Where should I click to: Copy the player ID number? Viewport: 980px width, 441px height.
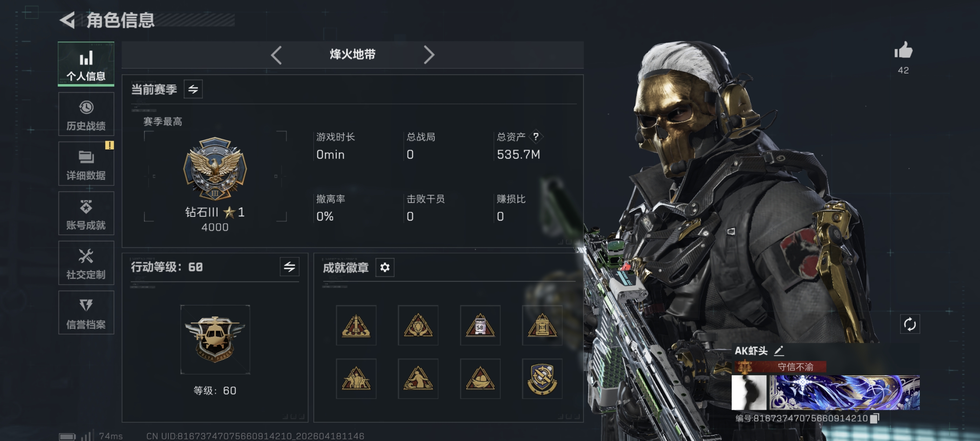(x=875, y=418)
